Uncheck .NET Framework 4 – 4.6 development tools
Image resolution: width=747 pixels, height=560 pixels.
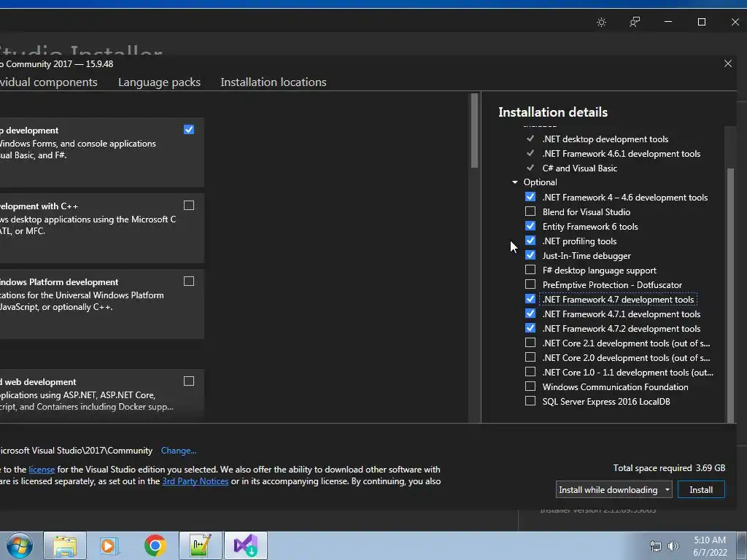530,197
